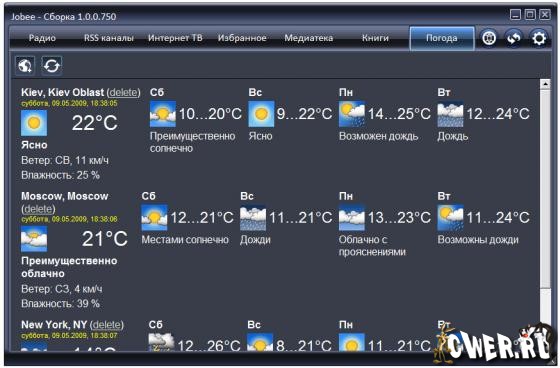The width and height of the screenshot is (560, 368).
Task: Click Moscow Вт possible rain icon
Action: (x=450, y=218)
